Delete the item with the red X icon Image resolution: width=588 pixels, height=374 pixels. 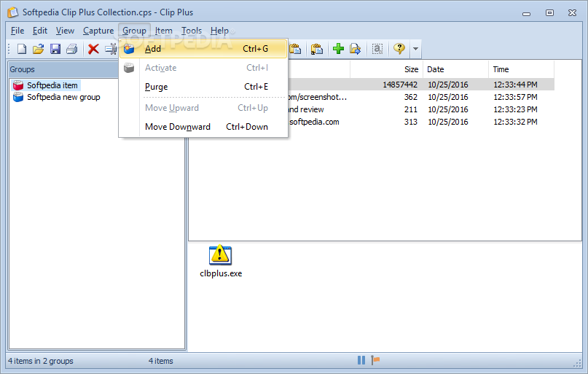[x=93, y=49]
